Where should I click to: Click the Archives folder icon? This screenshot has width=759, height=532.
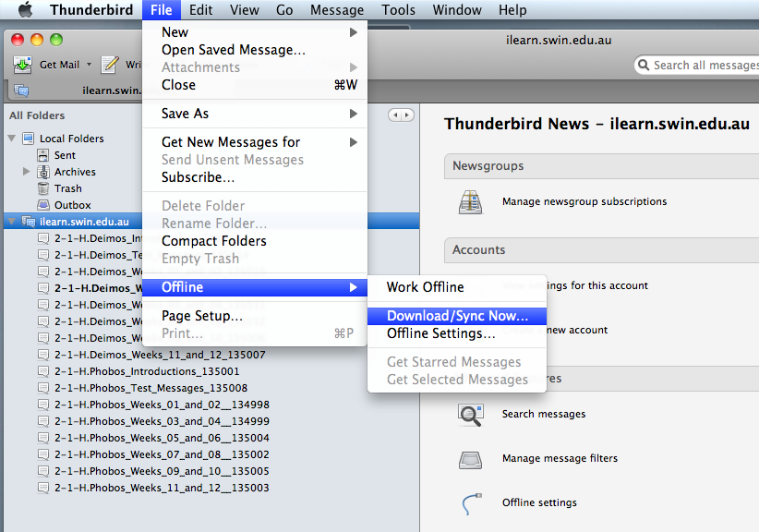pyautogui.click(x=43, y=172)
